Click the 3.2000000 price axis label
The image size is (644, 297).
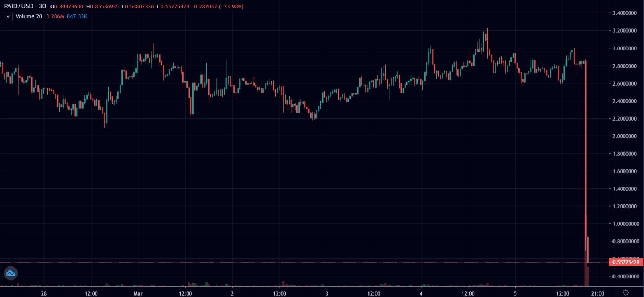coord(624,31)
